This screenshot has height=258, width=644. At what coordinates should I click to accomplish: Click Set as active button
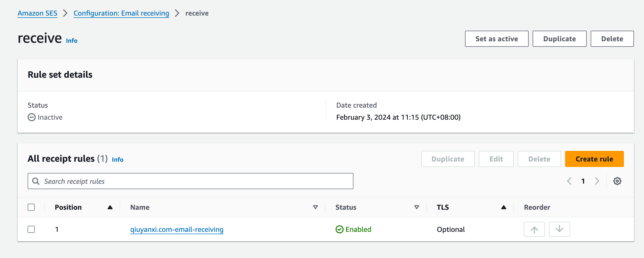(x=497, y=39)
